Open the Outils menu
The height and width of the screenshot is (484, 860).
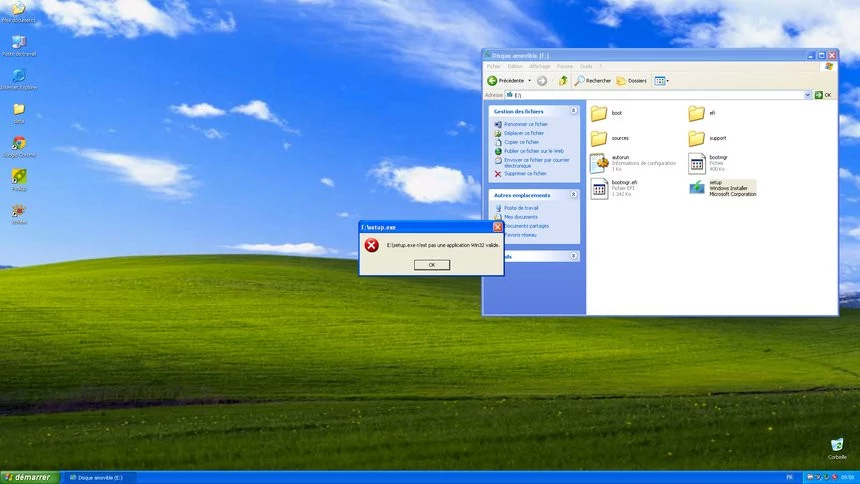click(586, 66)
